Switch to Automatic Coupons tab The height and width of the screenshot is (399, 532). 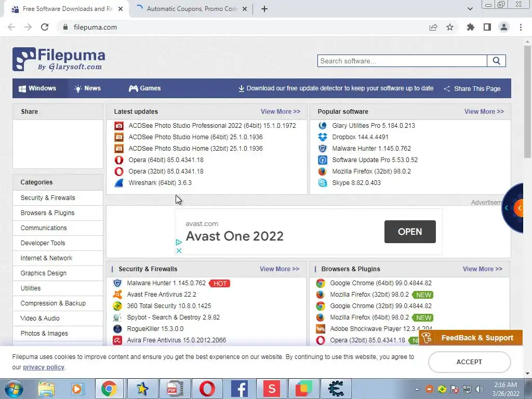coord(192,9)
